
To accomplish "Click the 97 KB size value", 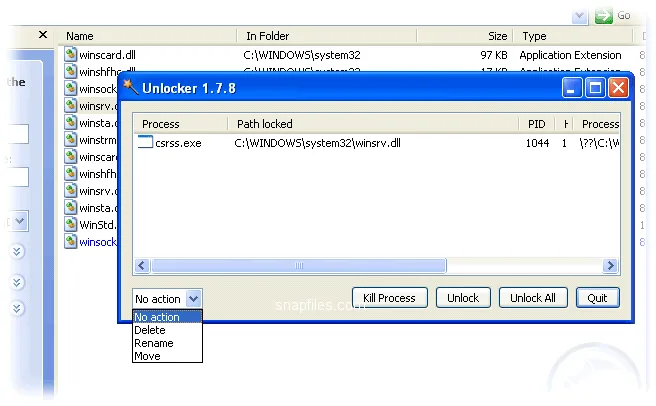I will [494, 55].
